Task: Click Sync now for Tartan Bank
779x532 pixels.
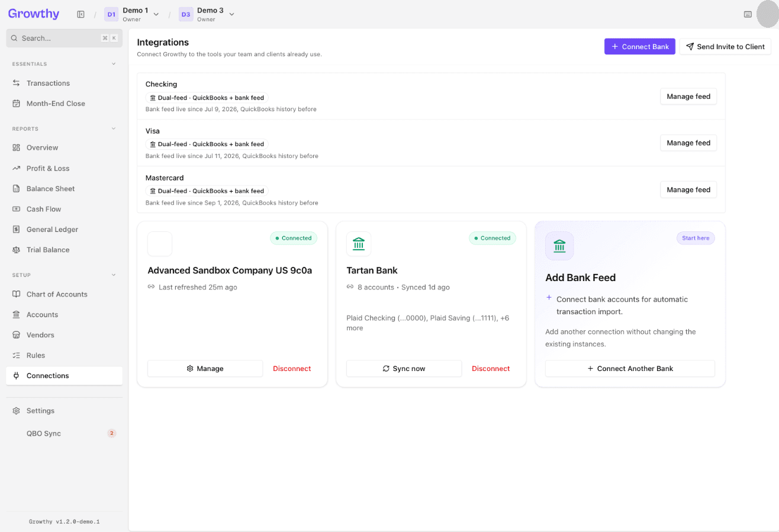Action: [x=404, y=369]
